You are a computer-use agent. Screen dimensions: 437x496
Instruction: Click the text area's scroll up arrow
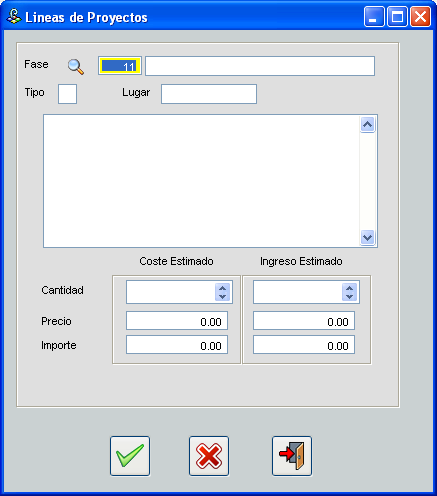point(367,125)
